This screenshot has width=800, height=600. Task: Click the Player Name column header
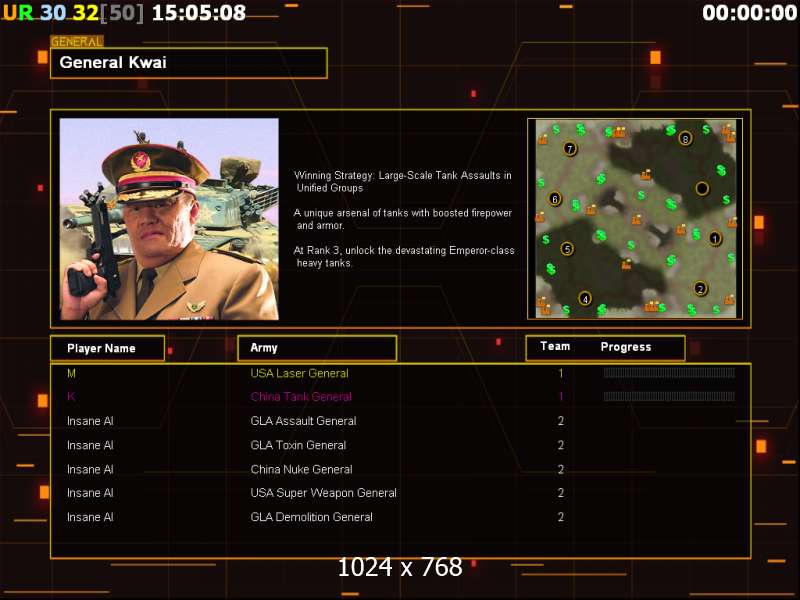[108, 348]
